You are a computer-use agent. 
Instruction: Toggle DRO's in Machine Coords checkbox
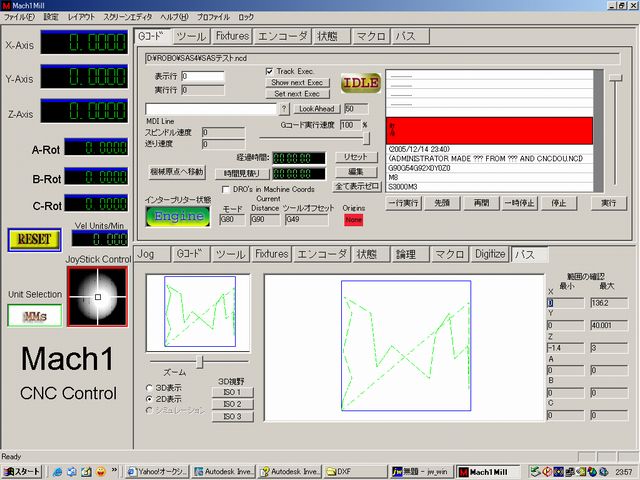coord(225,189)
